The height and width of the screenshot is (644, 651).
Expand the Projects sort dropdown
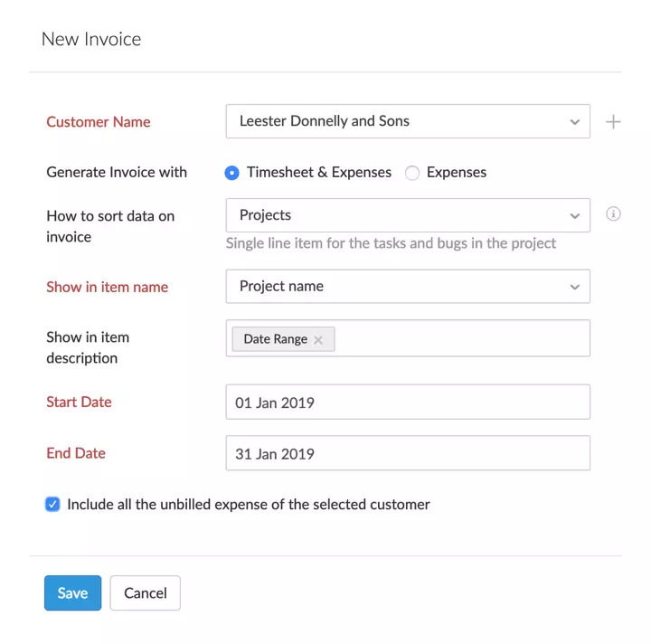407,215
